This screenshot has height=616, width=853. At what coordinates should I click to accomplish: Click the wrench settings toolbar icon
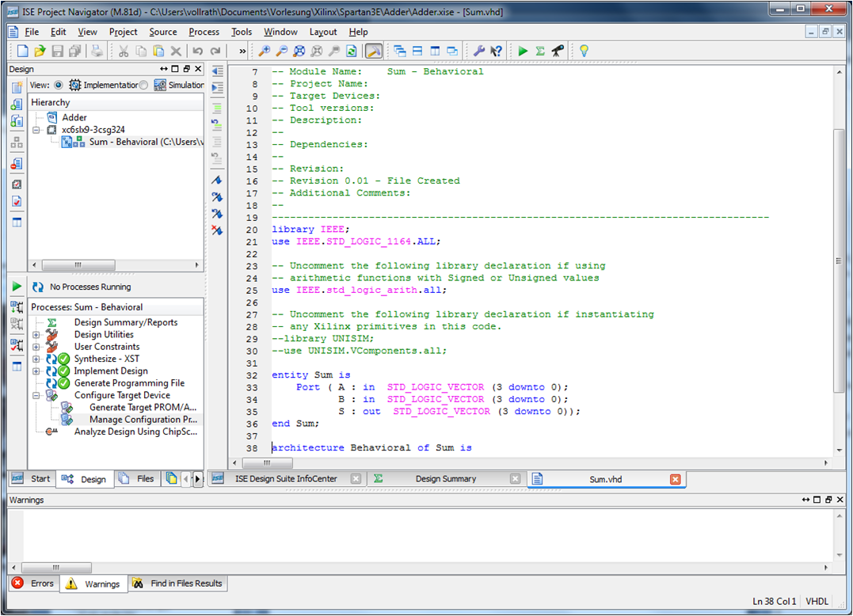pos(478,51)
